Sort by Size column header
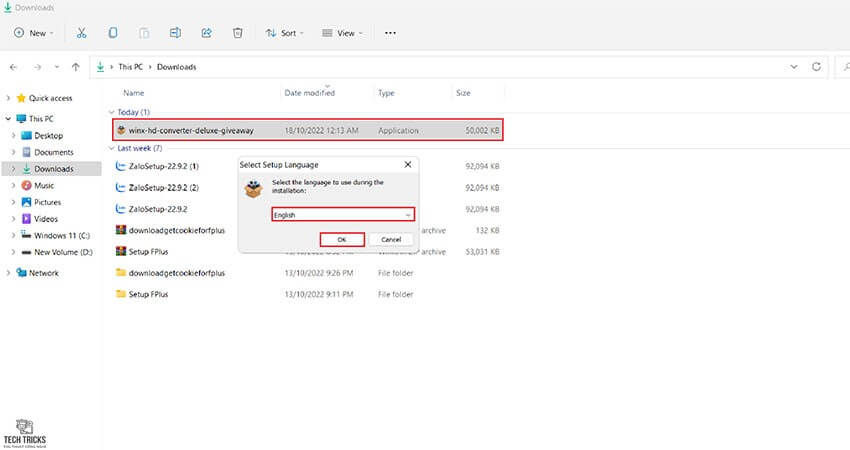 [x=463, y=93]
